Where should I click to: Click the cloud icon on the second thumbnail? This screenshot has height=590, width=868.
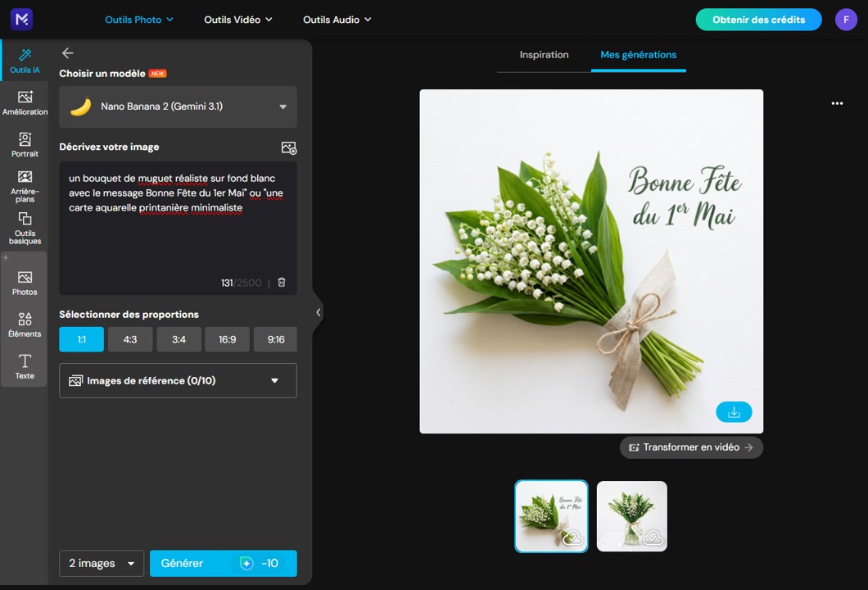click(653, 537)
